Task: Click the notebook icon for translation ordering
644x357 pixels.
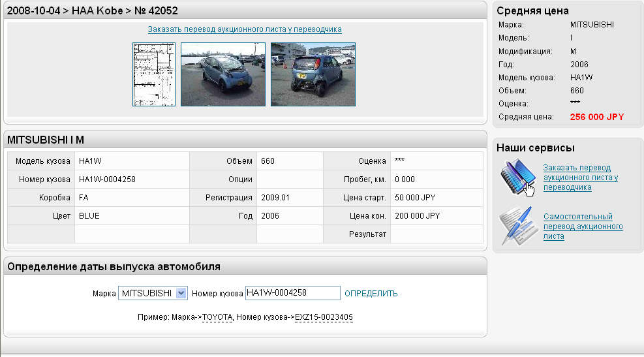Action: point(518,177)
